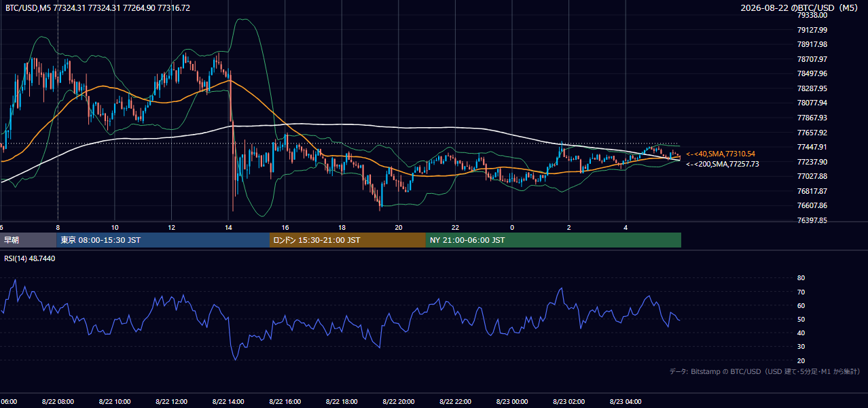Select the NY 21:00-06:00 JST session bar
868x408 pixels.
554,240
